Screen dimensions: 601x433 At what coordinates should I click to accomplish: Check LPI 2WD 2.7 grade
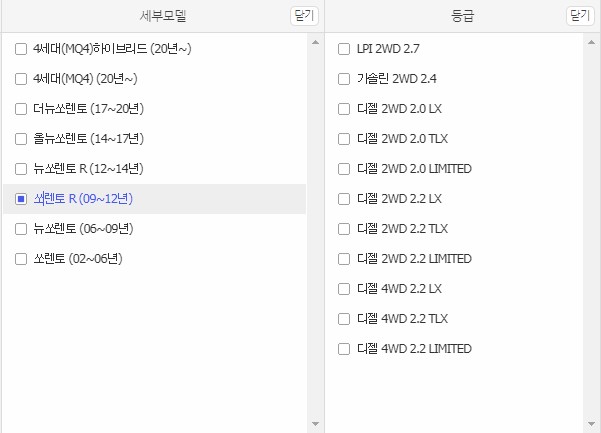point(344,49)
